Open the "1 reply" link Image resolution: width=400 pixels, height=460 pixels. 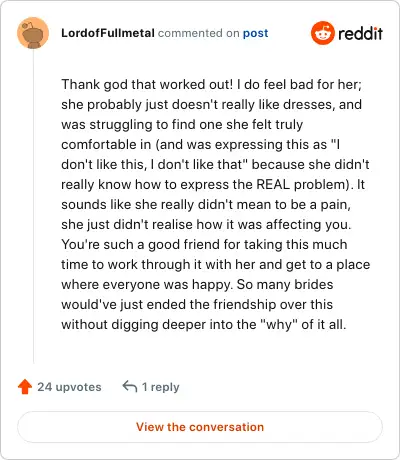160,387
